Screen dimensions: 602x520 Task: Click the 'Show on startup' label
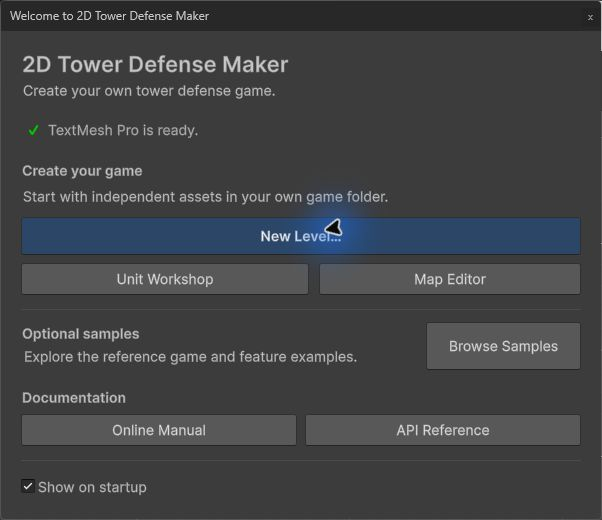tap(92, 487)
